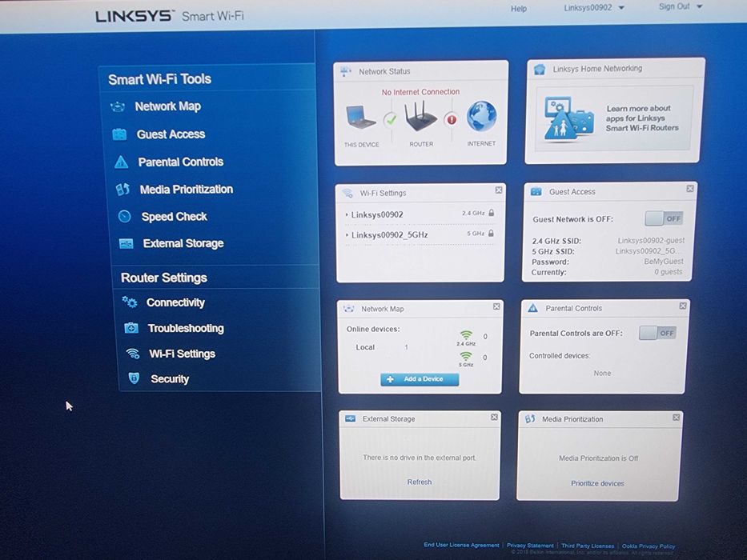
Task: Click the Media Prioritization sidebar icon
Action: click(x=123, y=190)
